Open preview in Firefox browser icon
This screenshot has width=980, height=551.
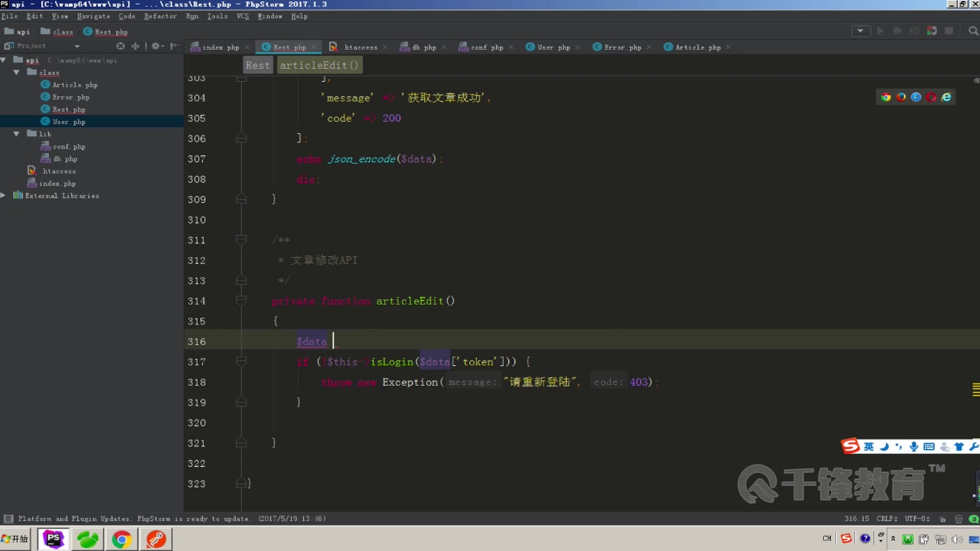pos(901,97)
